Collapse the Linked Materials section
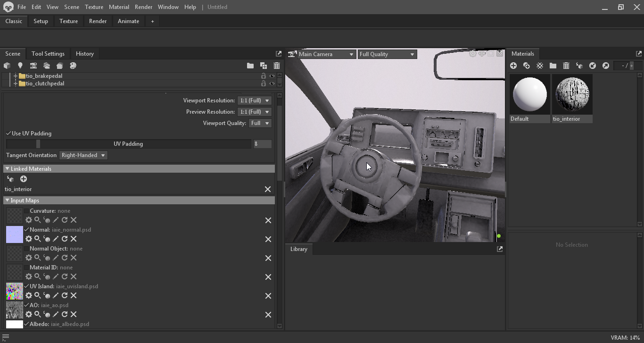 (x=7, y=169)
